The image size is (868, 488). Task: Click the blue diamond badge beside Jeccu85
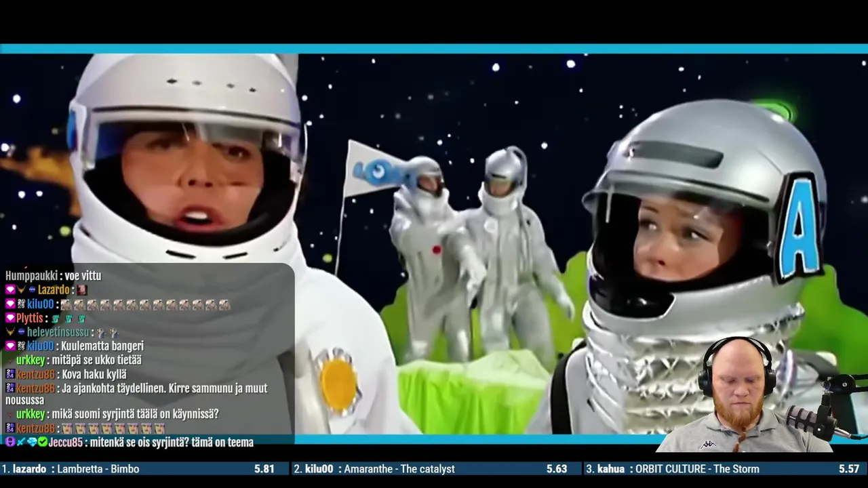(31, 442)
